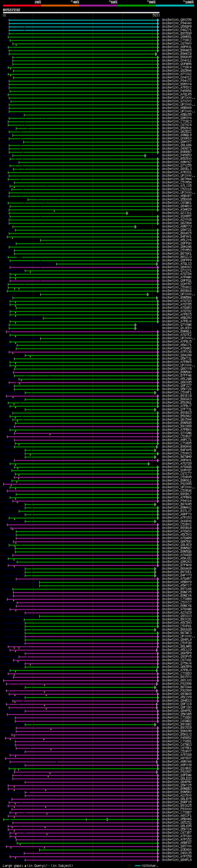Select the UniRef100_C7S8C2 label
This screenshot has height=868, width=197.
click(176, 40)
